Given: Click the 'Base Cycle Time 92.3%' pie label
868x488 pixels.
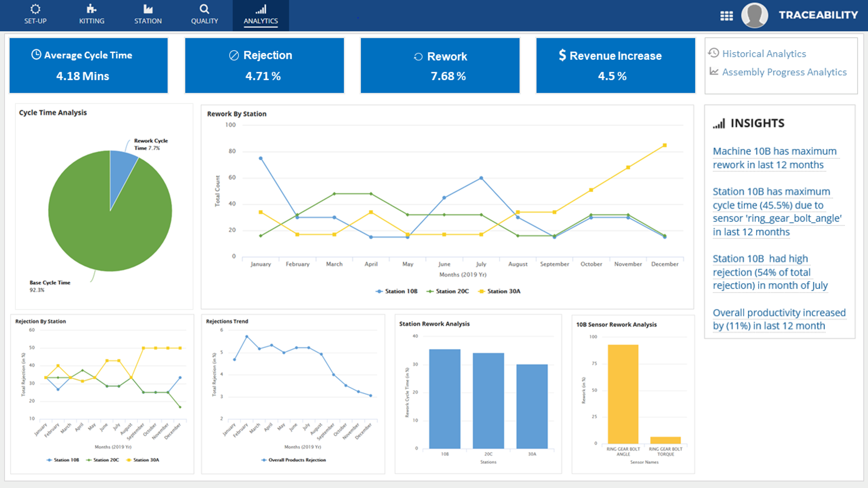Looking at the screenshot, I should coord(50,286).
